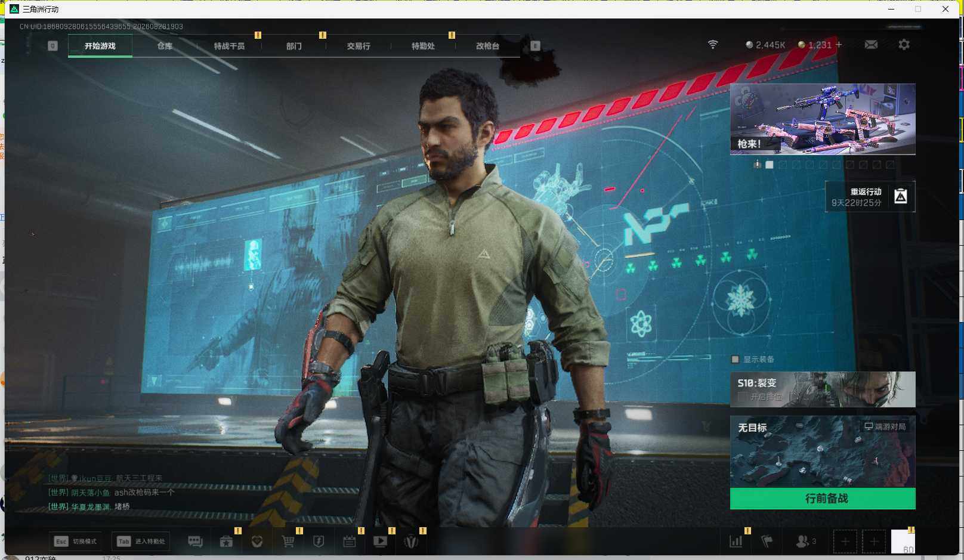
Task: Minimize the 三角洲行动 window
Action: tap(891, 9)
